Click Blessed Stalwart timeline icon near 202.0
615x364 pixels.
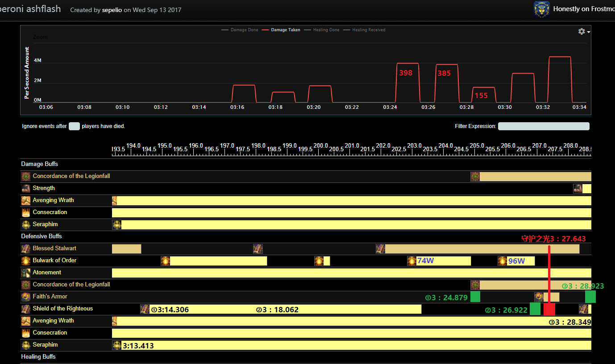380,249
